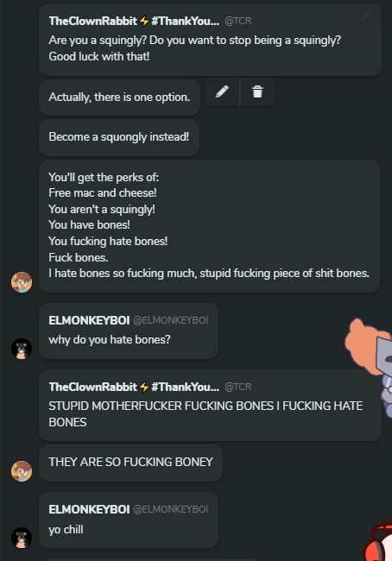Screen dimensions: 392x561
Task: Open the ELMONKEYBOI avatar next to 'why do you hate bones?'
Action: 22,349
